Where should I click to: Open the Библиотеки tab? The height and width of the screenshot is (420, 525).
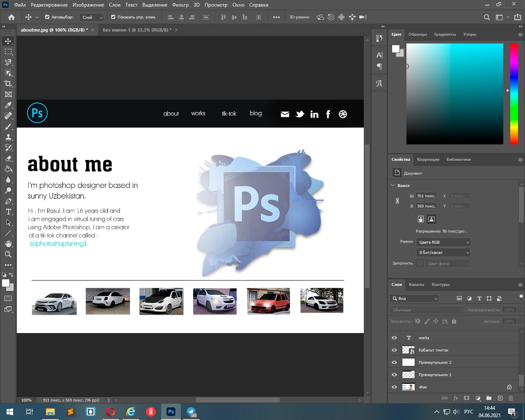coord(459,159)
